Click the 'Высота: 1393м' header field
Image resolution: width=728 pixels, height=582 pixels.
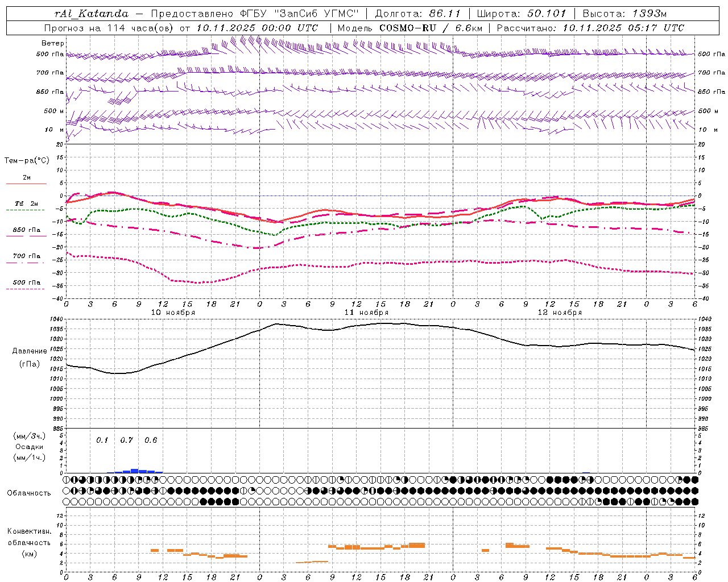click(625, 13)
